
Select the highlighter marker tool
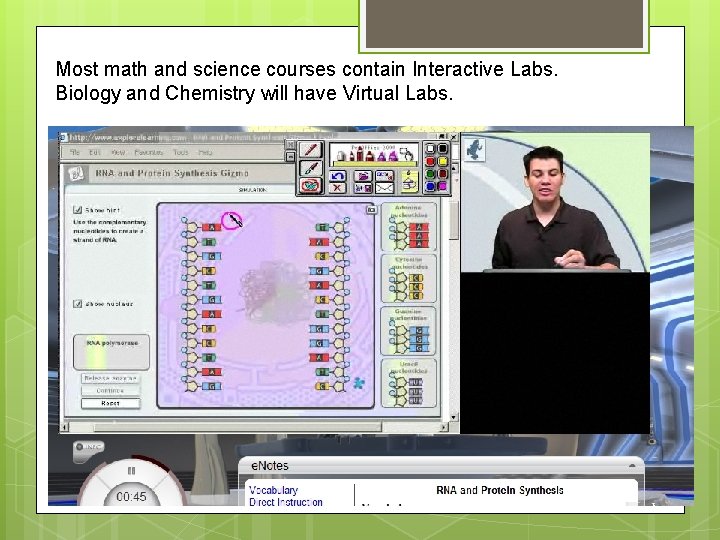pyautogui.click(x=310, y=168)
